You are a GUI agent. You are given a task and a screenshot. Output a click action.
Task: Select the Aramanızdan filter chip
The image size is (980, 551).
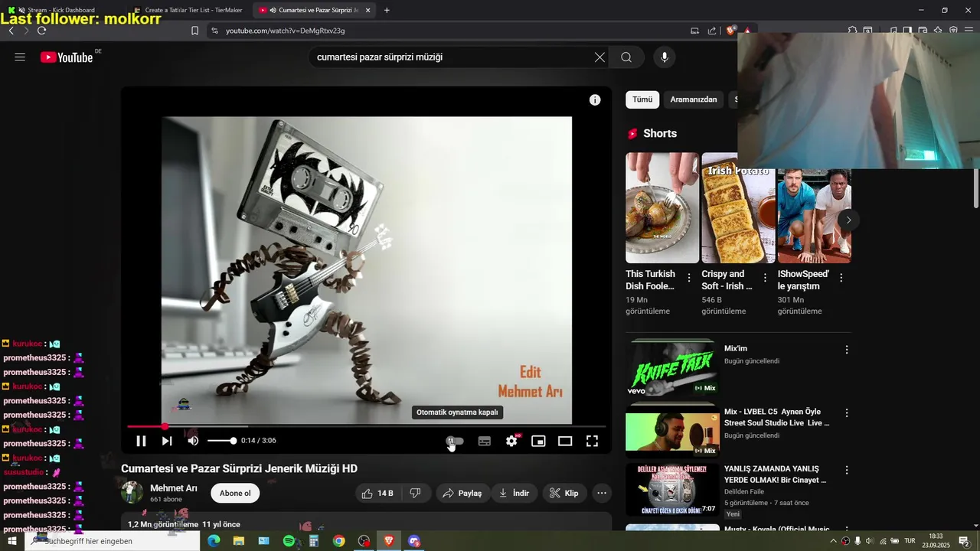[694, 99]
